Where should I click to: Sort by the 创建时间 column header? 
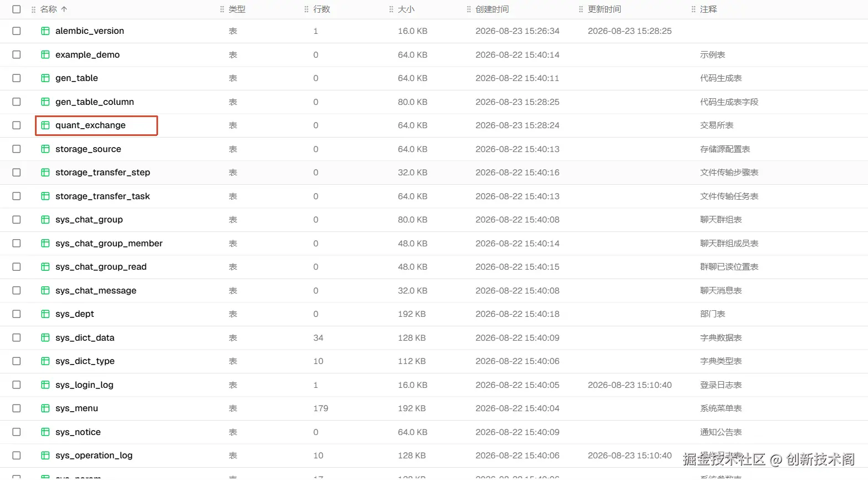pyautogui.click(x=492, y=9)
